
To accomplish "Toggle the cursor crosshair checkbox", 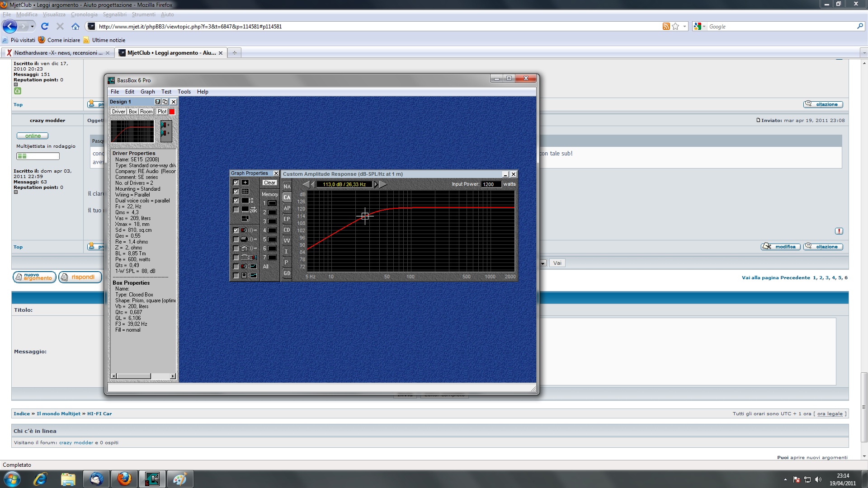I will [236, 183].
